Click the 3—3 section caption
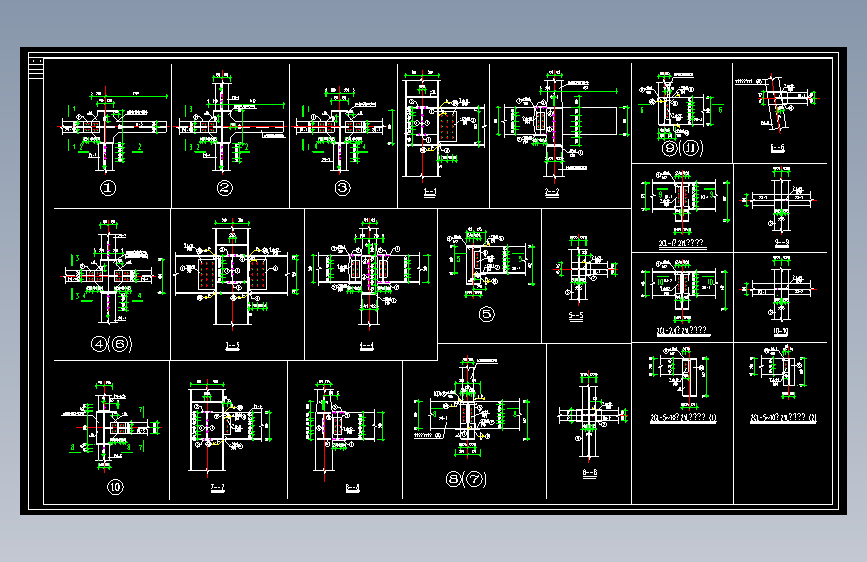Viewport: 867px width, 562px height. (x=233, y=346)
